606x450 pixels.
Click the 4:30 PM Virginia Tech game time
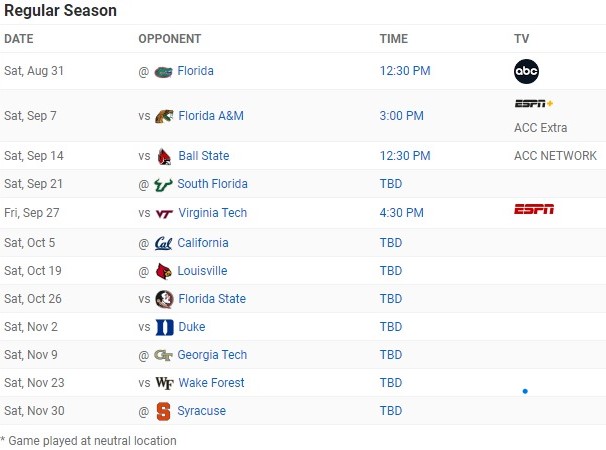pos(402,213)
